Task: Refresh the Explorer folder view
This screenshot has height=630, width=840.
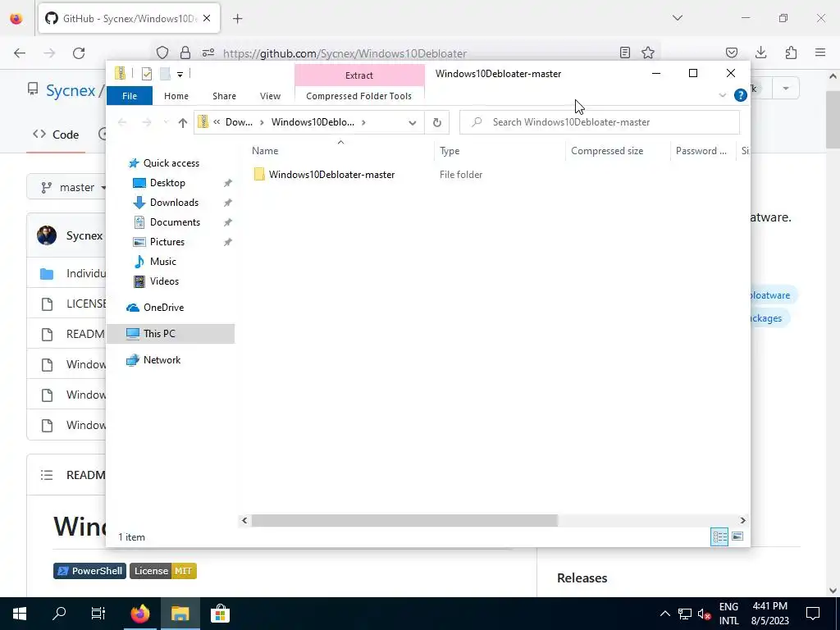Action: click(x=436, y=123)
